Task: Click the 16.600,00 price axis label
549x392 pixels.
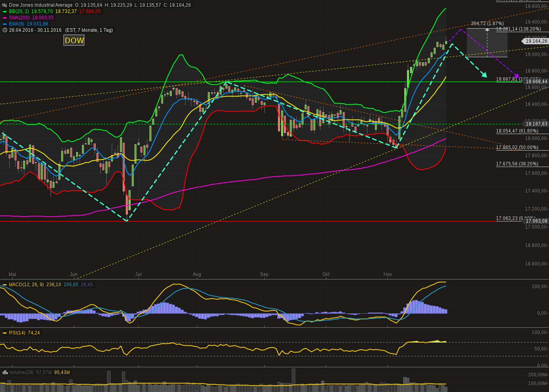Action: [x=536, y=263]
